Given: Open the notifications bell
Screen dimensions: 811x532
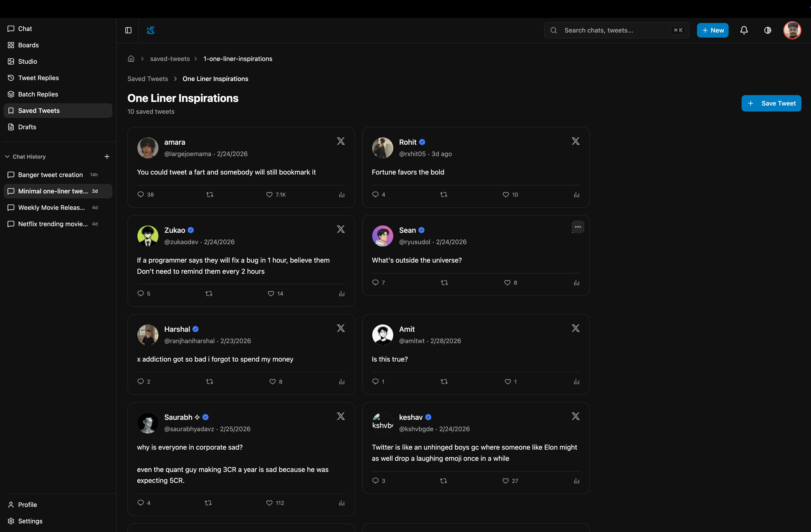Looking at the screenshot, I should point(744,30).
